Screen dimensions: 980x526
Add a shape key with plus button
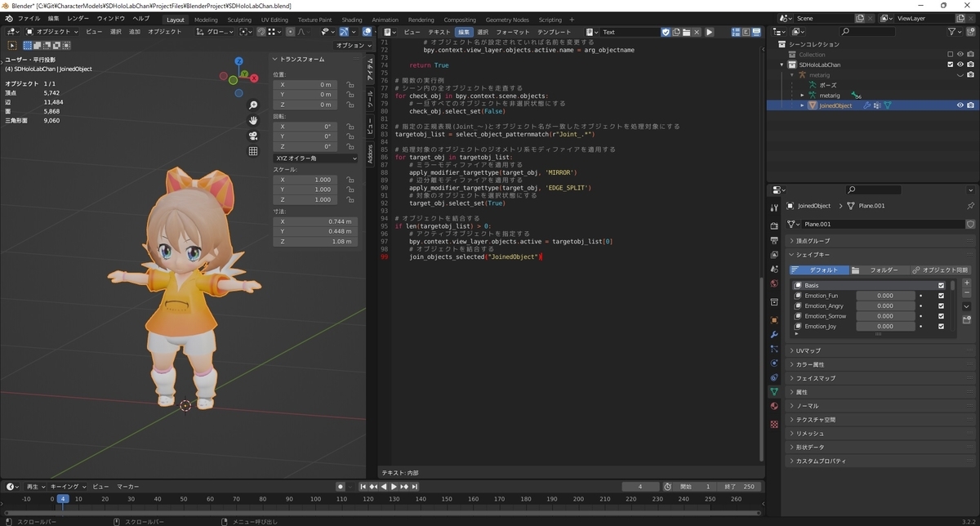967,283
